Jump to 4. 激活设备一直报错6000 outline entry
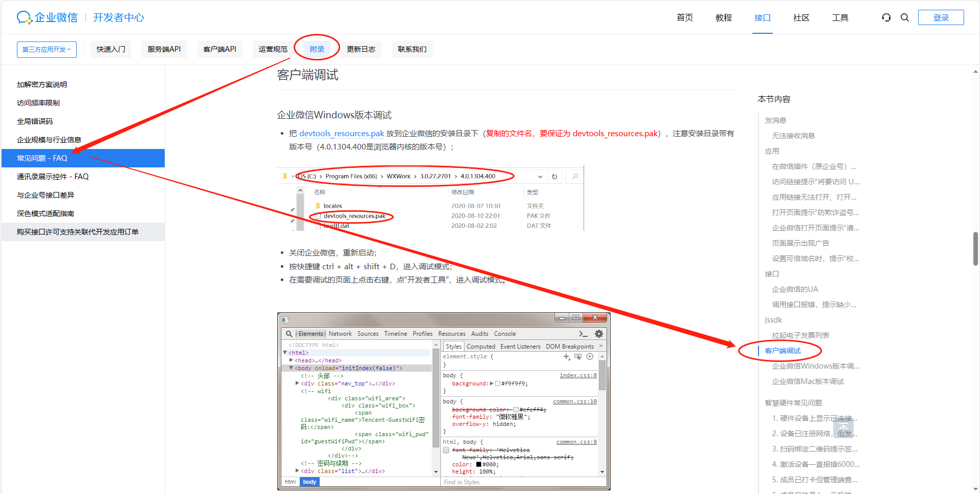The width and height of the screenshot is (980, 494). [x=816, y=464]
